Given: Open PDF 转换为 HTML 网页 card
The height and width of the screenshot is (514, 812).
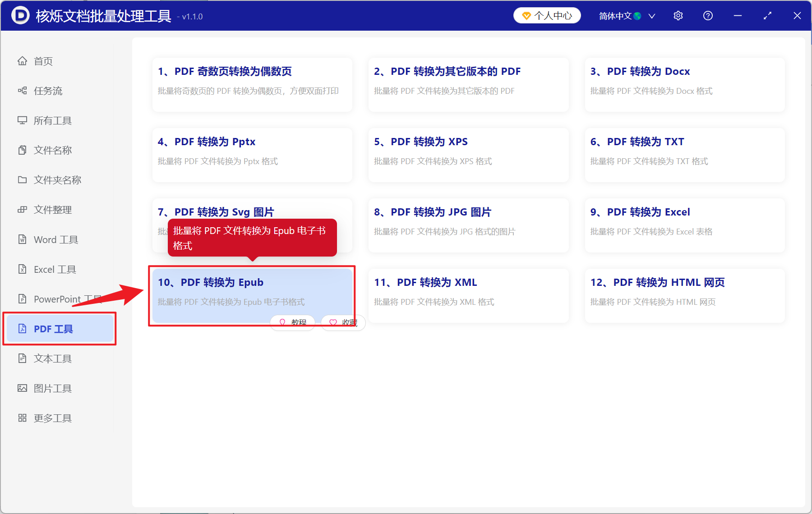Looking at the screenshot, I should click(685, 296).
